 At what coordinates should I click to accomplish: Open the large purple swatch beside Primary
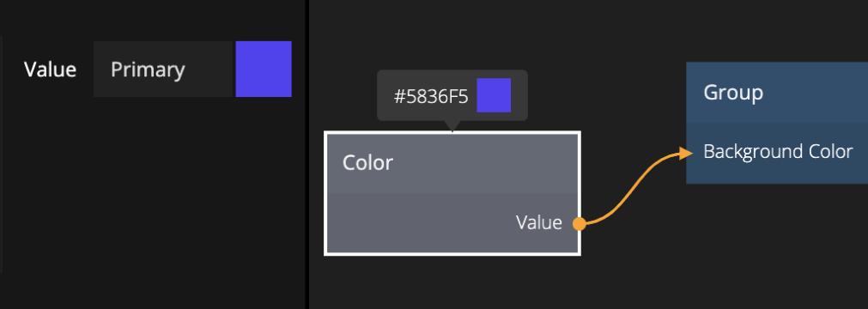(264, 69)
